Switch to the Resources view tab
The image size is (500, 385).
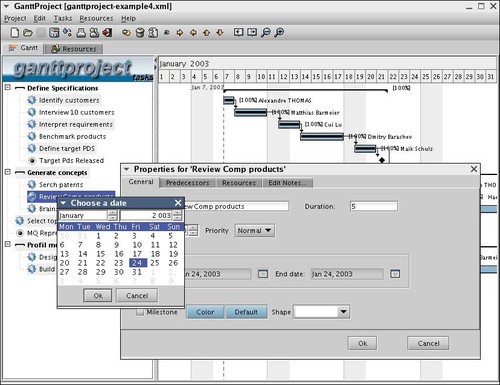coord(74,49)
